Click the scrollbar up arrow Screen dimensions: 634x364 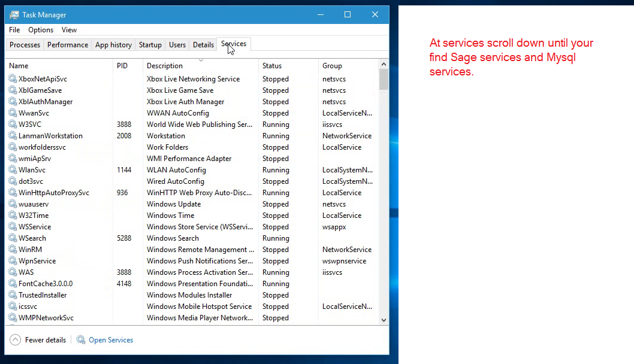click(x=384, y=64)
